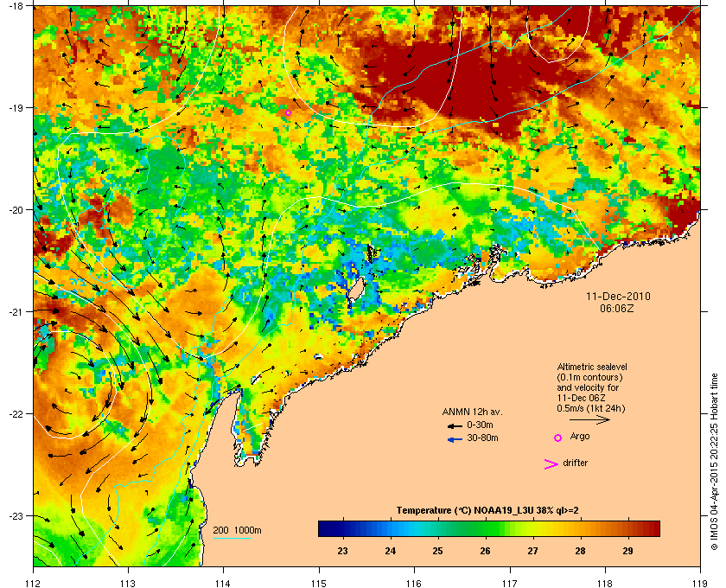Click the 'and velocity for' legend line
Viewport: 726px width, 588px height.
588,387
